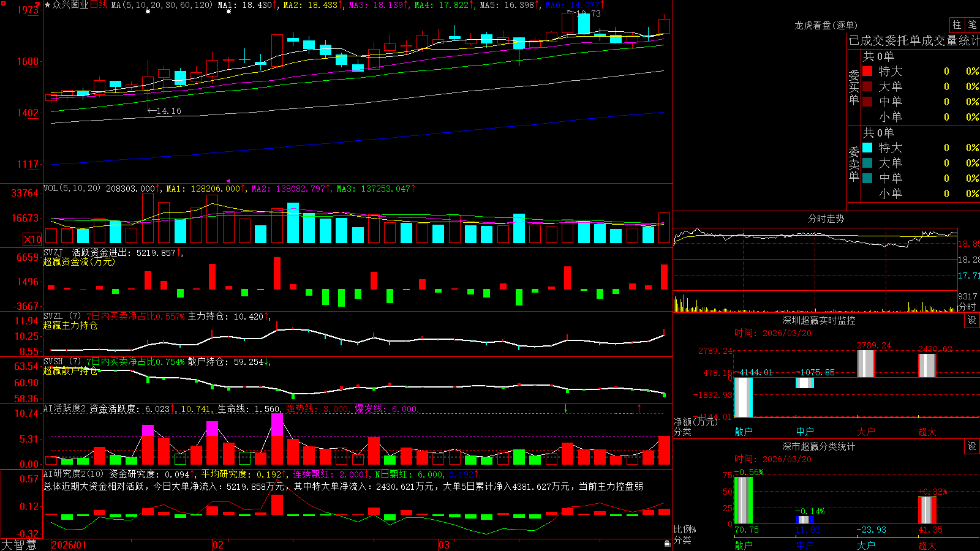Click the 散户 bar in 深圳超赢实时监控

[744, 397]
